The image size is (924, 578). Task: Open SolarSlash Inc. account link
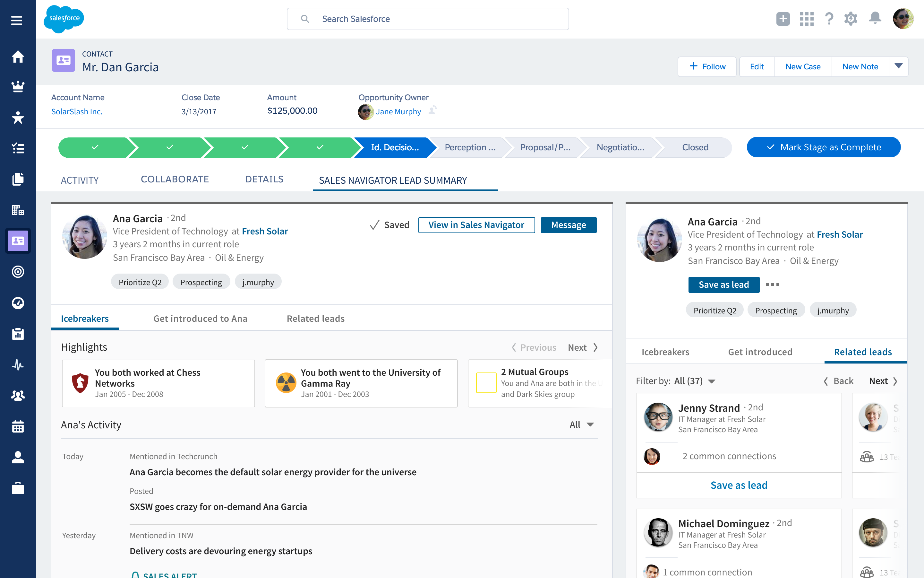coord(77,112)
